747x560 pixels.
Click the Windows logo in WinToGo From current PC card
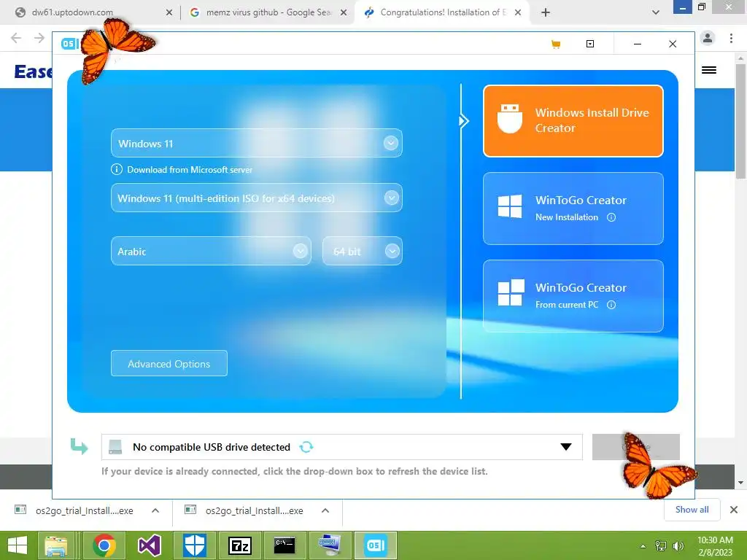511,292
